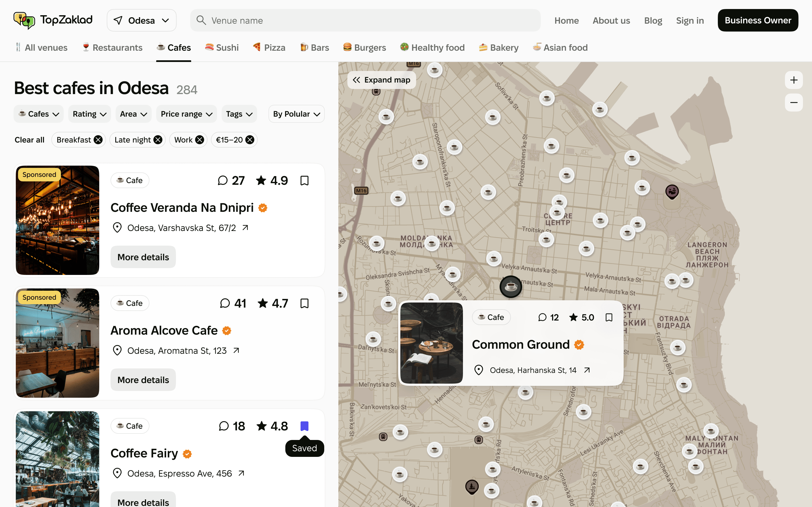Open the Odesa city selector
Viewport: 812px width, 507px height.
click(141, 20)
